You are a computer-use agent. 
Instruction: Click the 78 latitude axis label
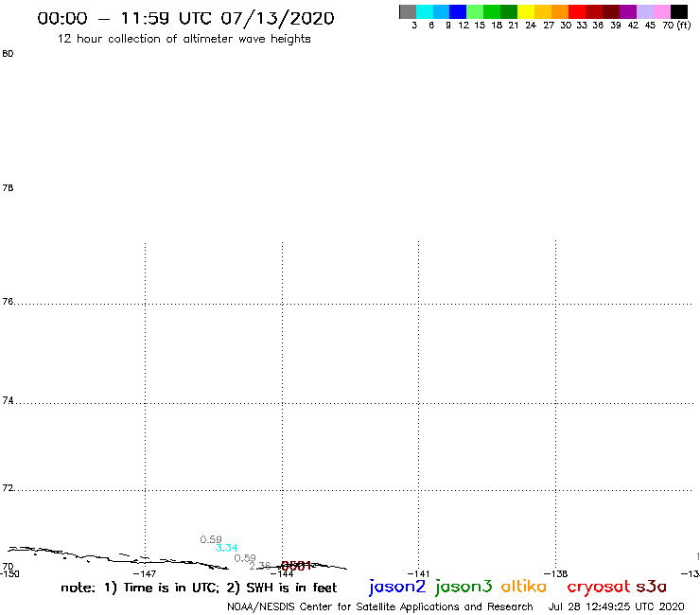coord(8,188)
